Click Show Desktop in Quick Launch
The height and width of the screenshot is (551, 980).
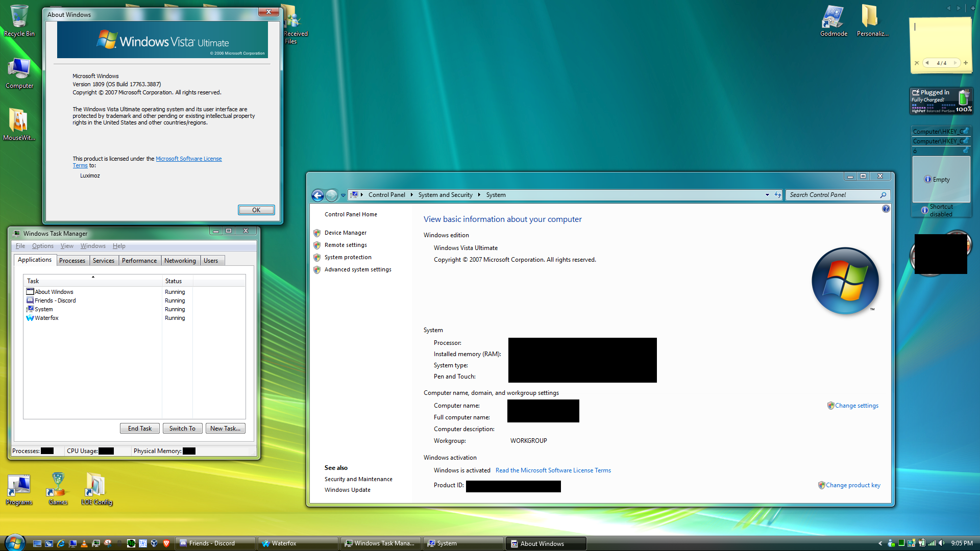tap(37, 543)
